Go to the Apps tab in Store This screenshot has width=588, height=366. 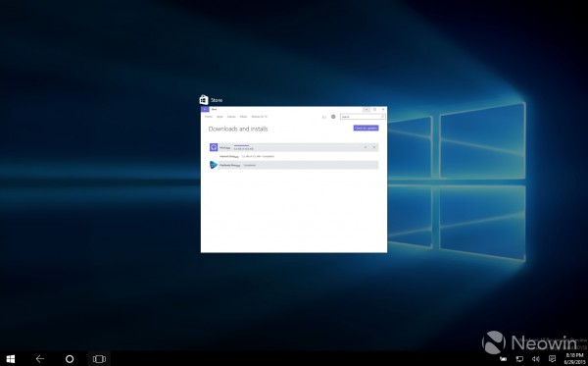click(x=220, y=117)
